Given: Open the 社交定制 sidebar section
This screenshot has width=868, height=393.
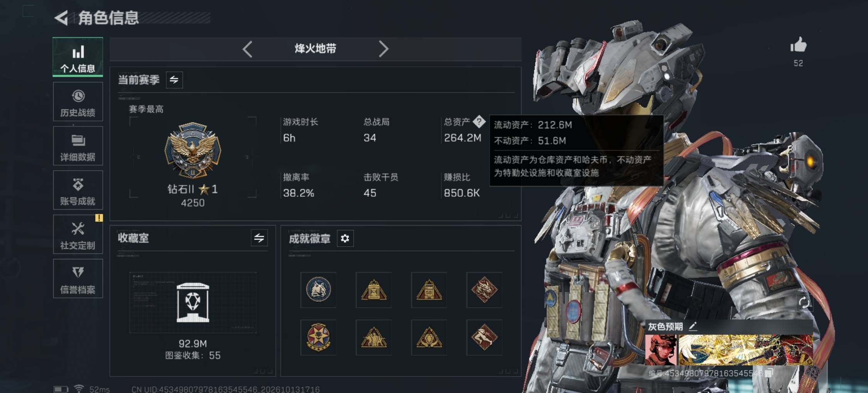Looking at the screenshot, I should pyautogui.click(x=78, y=235).
